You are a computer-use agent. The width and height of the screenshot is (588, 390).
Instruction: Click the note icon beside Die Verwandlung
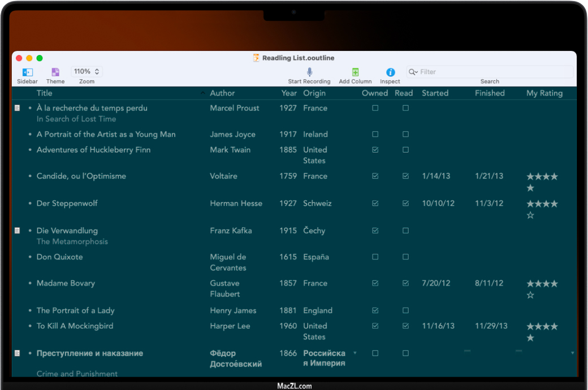(x=17, y=231)
